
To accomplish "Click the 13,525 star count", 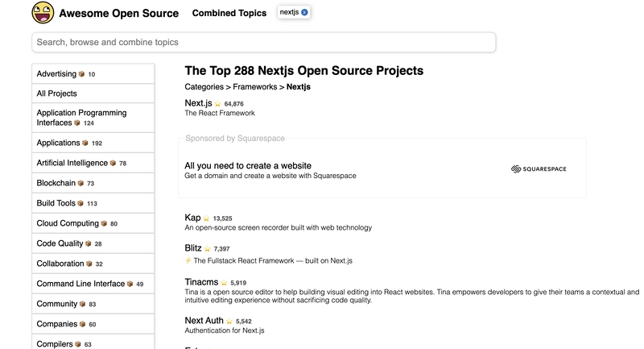I will coord(222,218).
